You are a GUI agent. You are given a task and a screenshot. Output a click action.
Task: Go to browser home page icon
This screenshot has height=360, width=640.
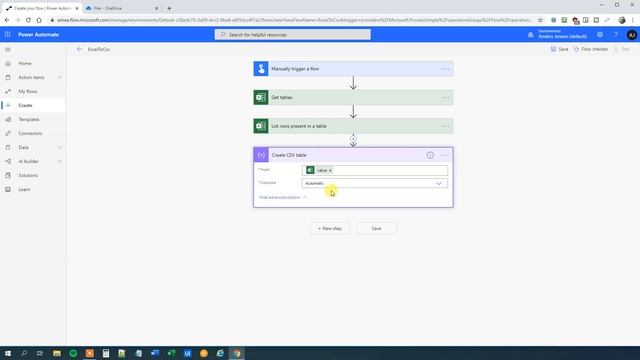click(x=39, y=20)
